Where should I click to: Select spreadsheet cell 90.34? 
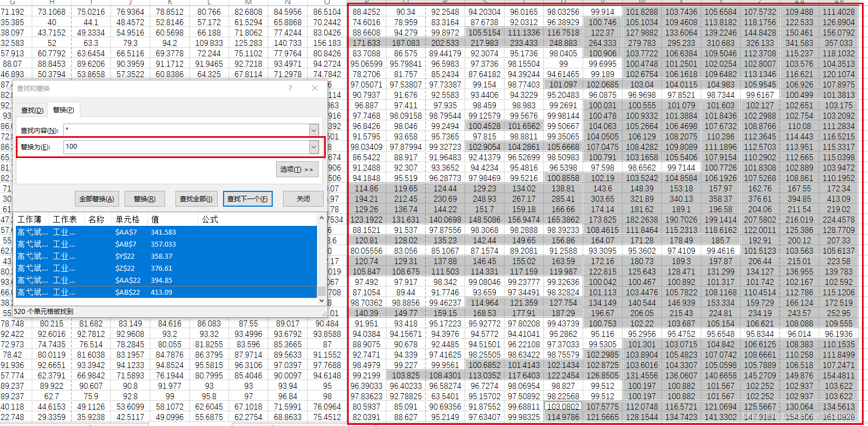[x=406, y=12]
